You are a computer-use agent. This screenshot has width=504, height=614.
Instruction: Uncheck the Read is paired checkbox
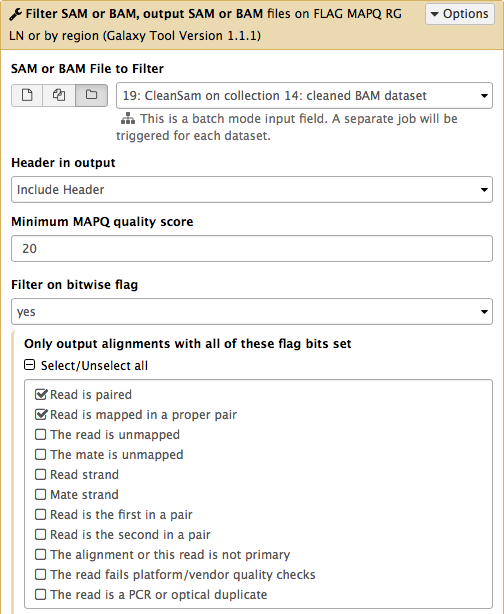[41, 394]
